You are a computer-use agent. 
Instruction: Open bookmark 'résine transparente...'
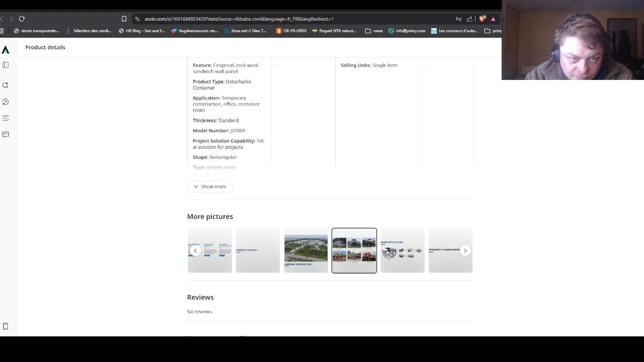tap(36, 31)
